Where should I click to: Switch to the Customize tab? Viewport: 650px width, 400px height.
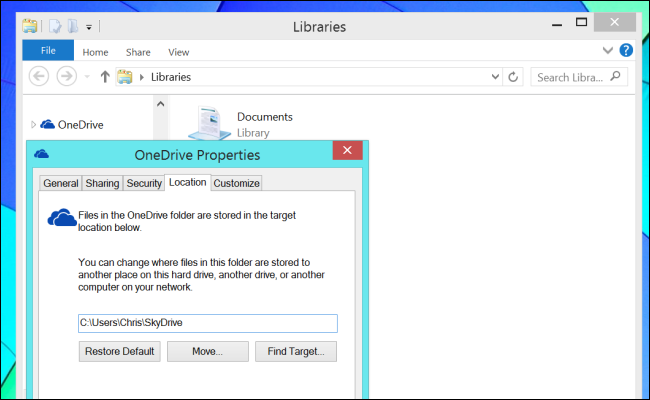click(x=236, y=183)
